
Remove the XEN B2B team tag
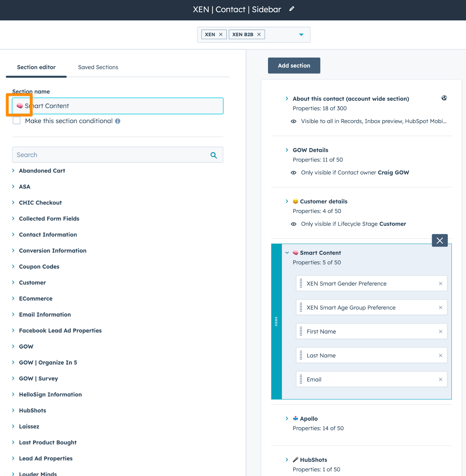259,35
